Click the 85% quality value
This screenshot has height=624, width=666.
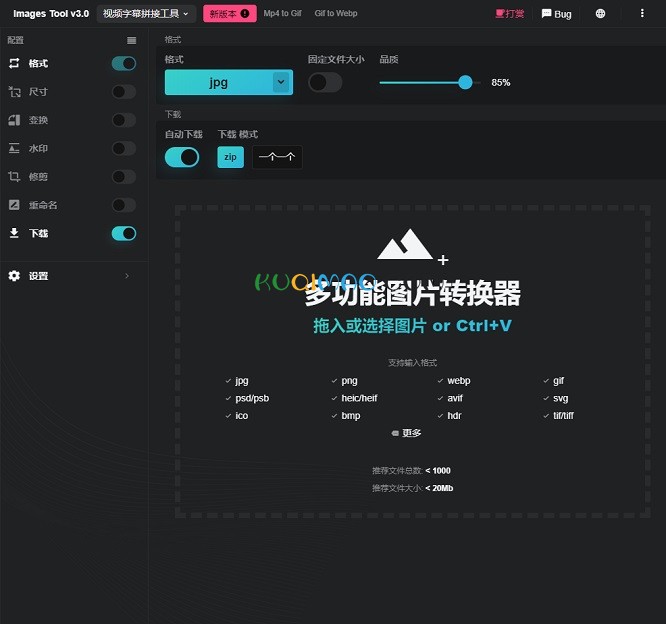[501, 82]
